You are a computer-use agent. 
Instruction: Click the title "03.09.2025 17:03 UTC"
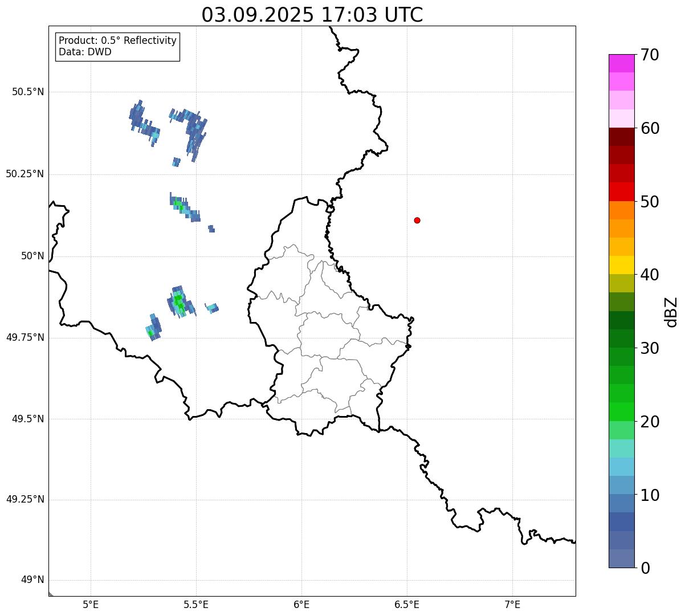click(312, 15)
